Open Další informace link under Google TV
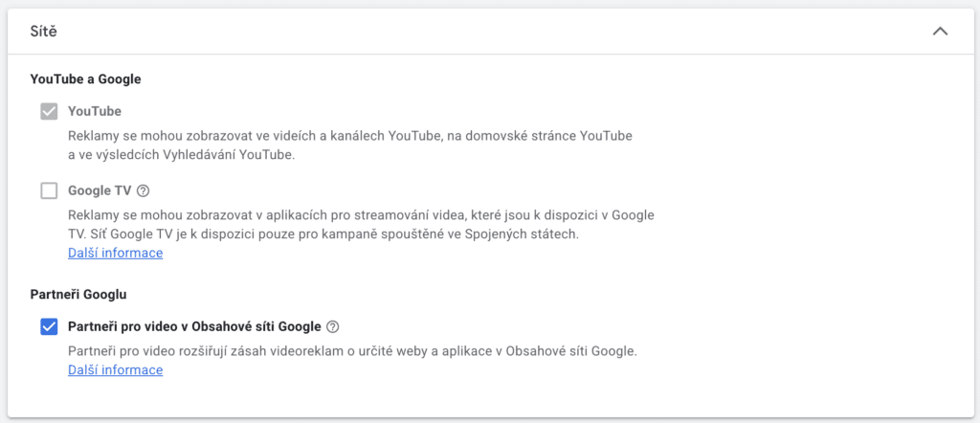 tap(115, 253)
